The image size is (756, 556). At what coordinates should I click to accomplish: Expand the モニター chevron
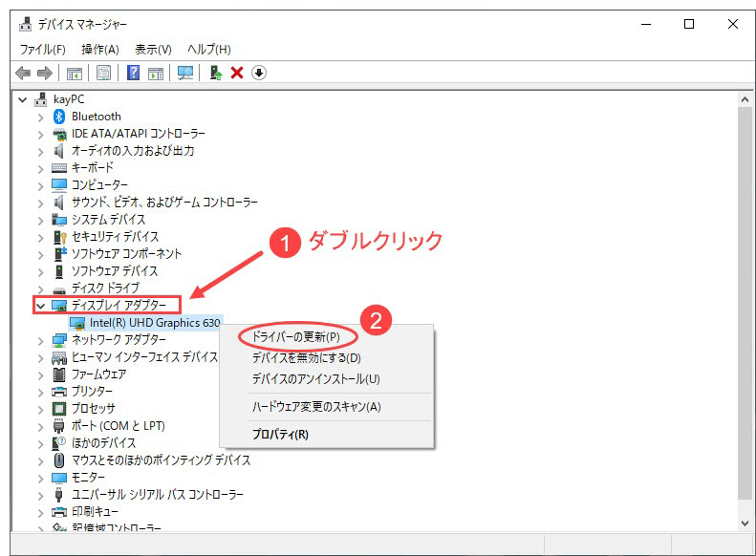click(x=41, y=478)
